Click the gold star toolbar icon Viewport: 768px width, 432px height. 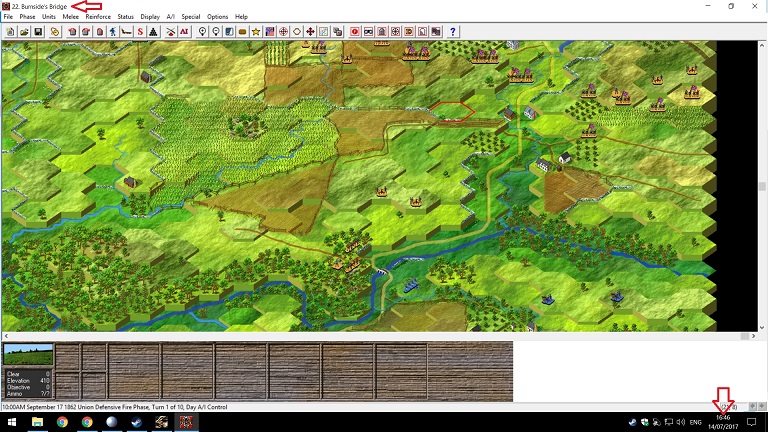(x=256, y=32)
